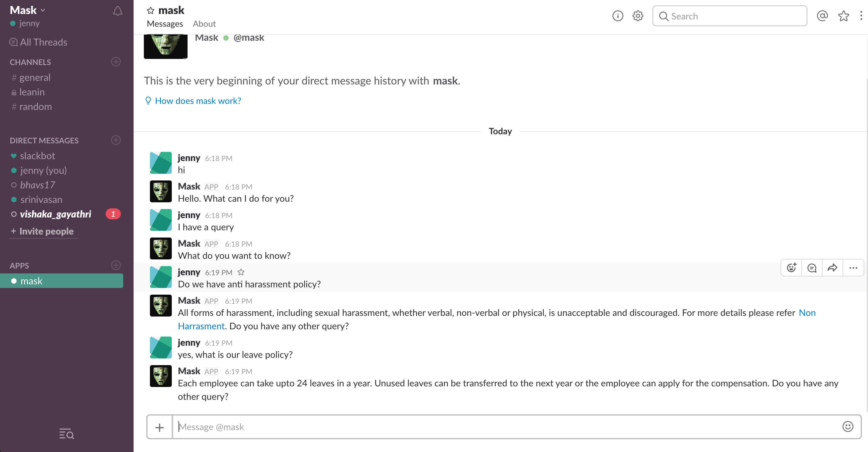Open the Non Harrasment policy link

pyautogui.click(x=807, y=313)
